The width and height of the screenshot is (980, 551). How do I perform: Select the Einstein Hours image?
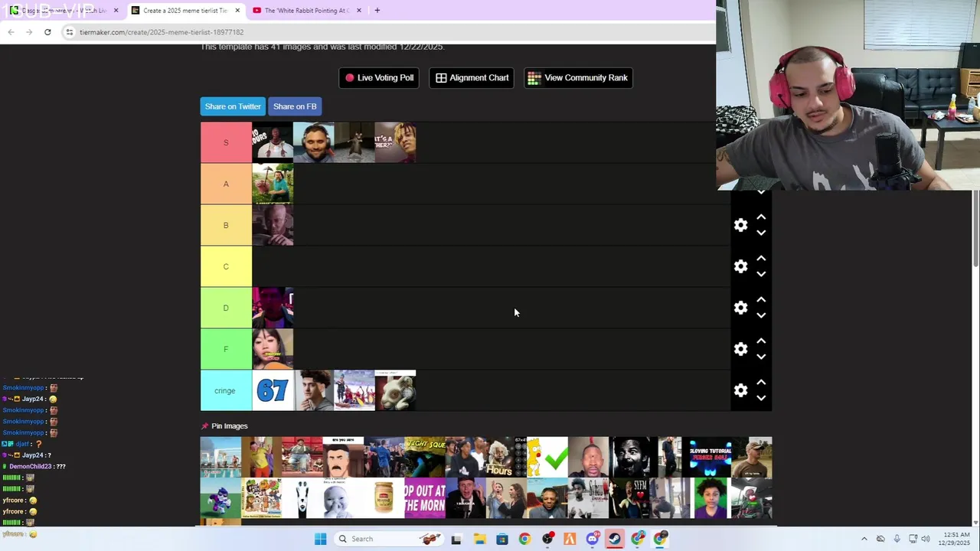click(506, 457)
